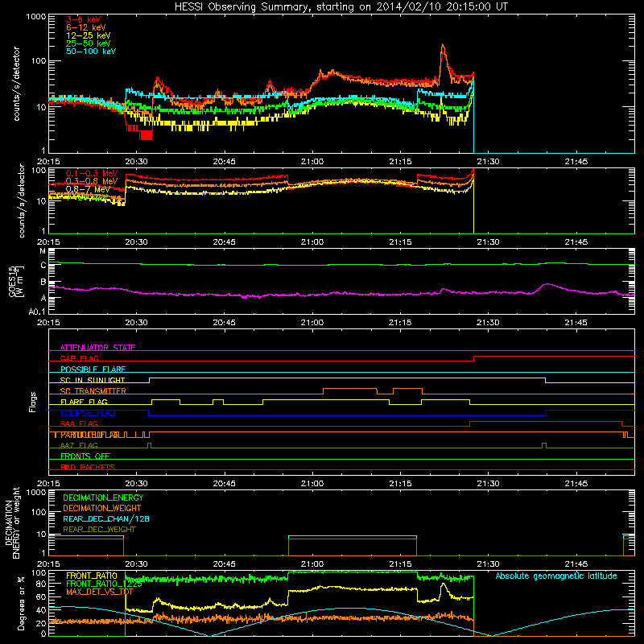Screen dimensions: 644x644
Task: Select the 3-6 keV legend label
Action: pyautogui.click(x=84, y=19)
